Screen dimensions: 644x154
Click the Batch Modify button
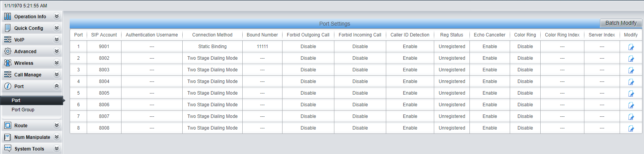(621, 23)
